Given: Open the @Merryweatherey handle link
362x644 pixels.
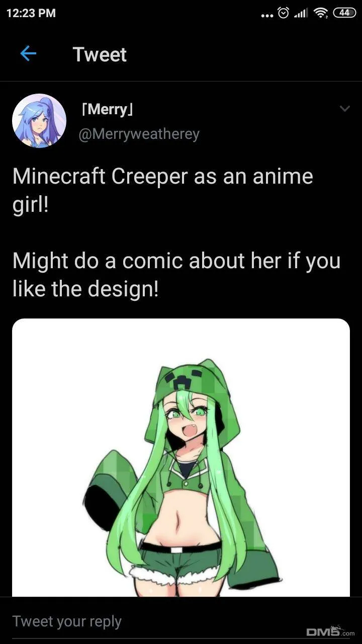Looking at the screenshot, I should [139, 134].
